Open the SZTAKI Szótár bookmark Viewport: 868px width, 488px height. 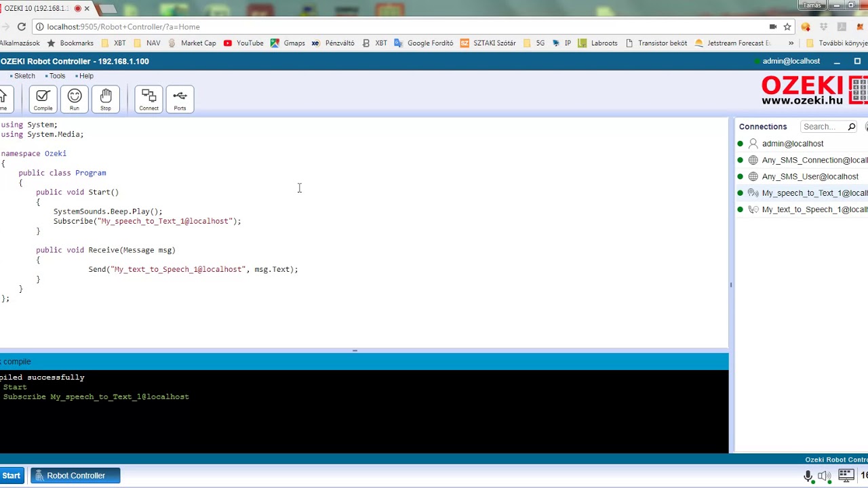click(x=488, y=43)
